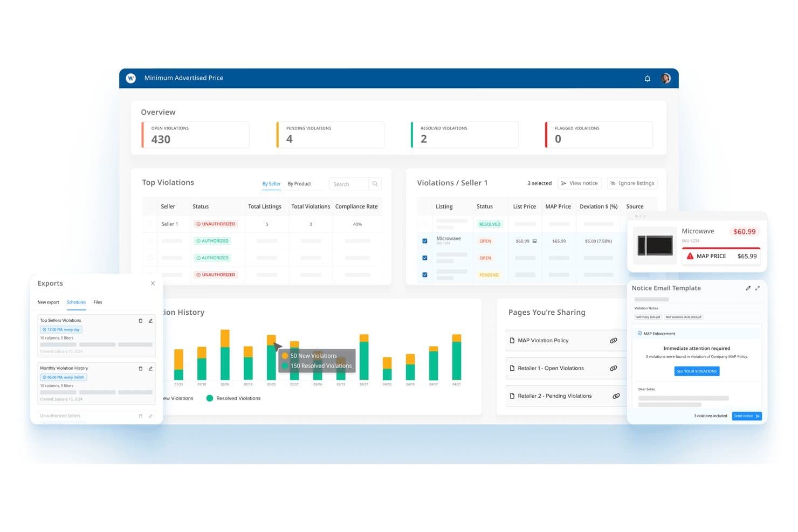798x532 pixels.
Task: Click the Search field in Top Violations
Action: [x=349, y=184]
